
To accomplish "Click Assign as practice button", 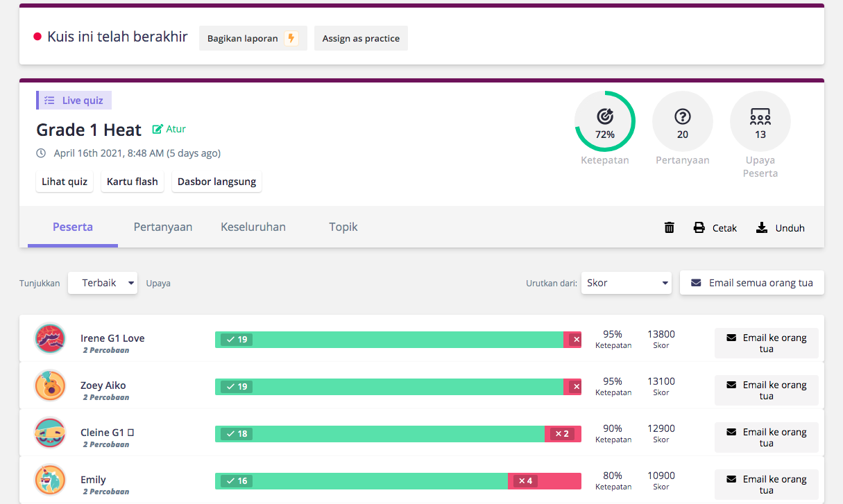I will tap(361, 38).
